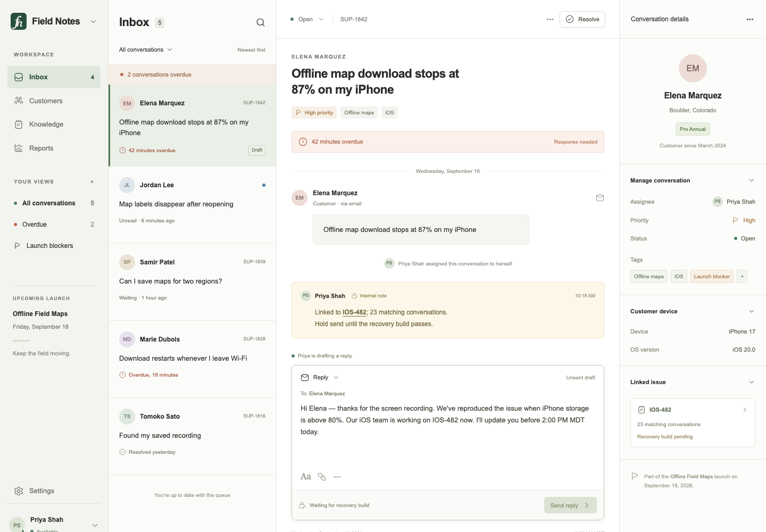This screenshot has height=532, width=766.
Task: Open the All conversations filter dropdown
Action: point(146,50)
